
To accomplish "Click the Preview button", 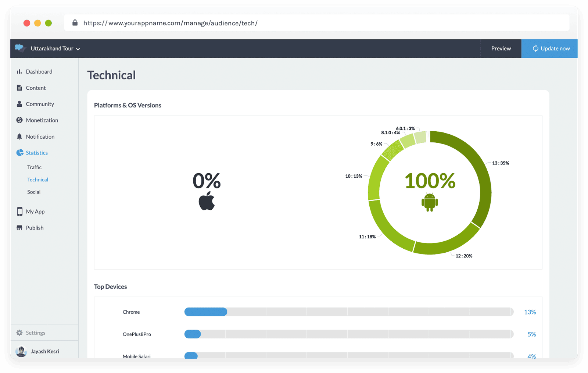I will (x=501, y=49).
